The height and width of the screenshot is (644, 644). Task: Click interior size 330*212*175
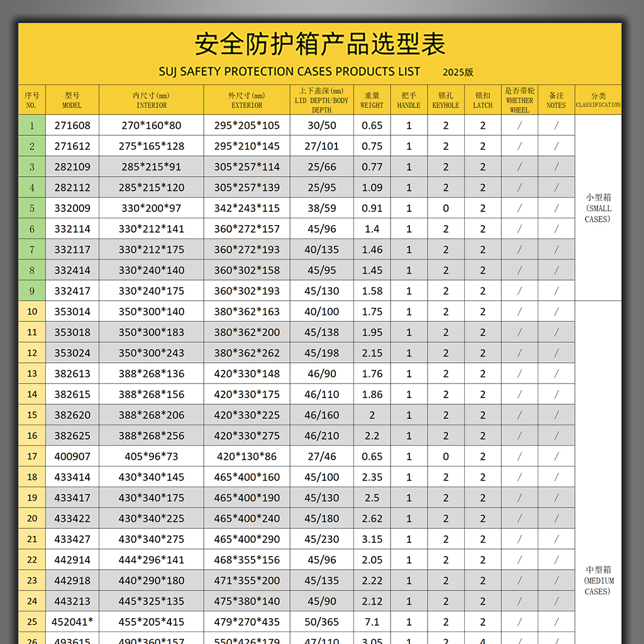[x=151, y=249]
